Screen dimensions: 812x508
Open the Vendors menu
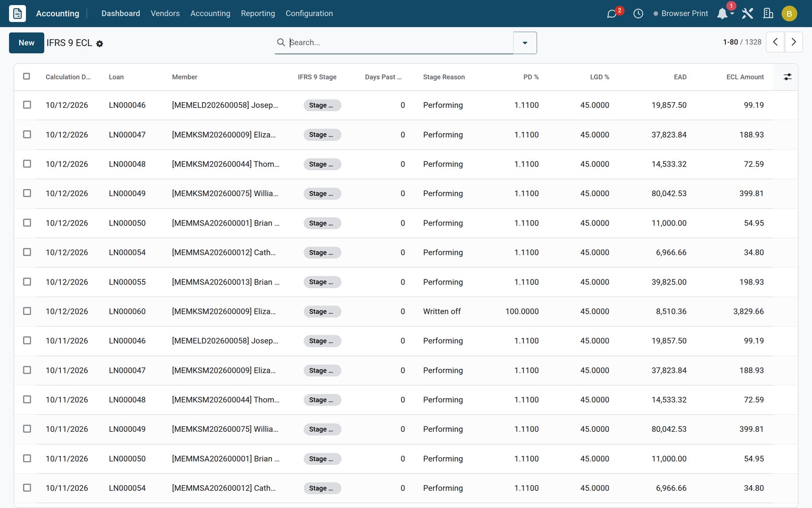(x=165, y=14)
